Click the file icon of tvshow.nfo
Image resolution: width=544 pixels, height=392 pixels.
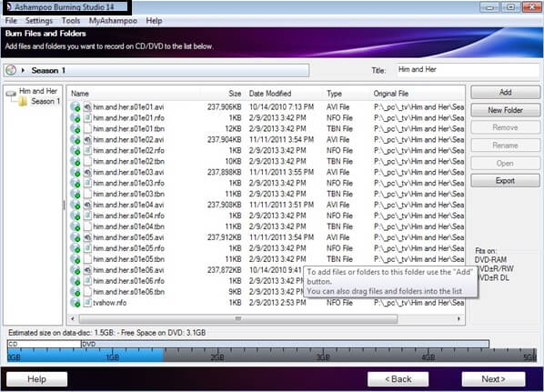87,303
